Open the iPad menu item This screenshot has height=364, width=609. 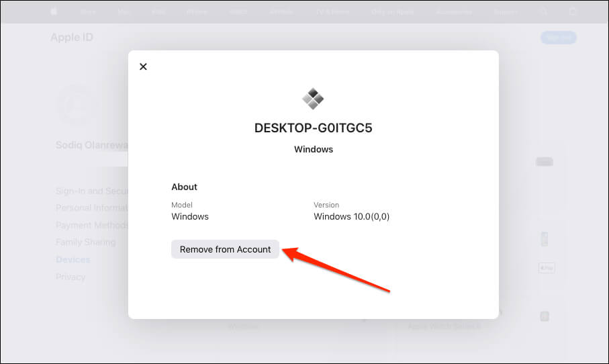tap(158, 12)
